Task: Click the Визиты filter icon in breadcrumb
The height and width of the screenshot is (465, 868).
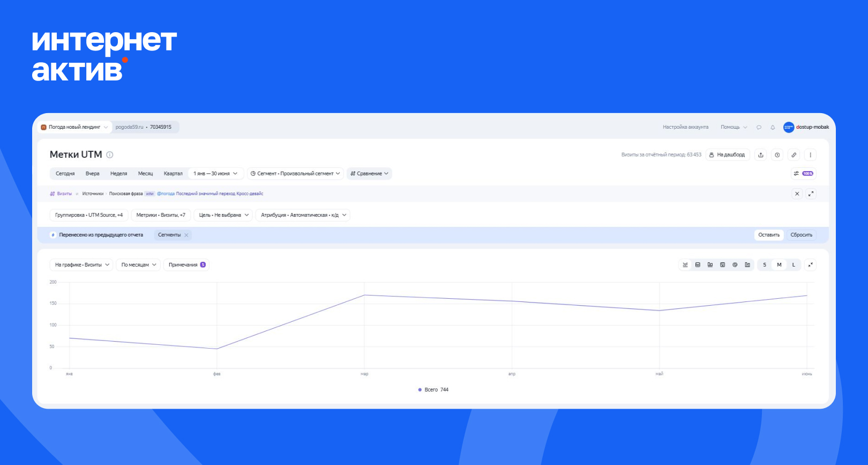Action: 53,194
